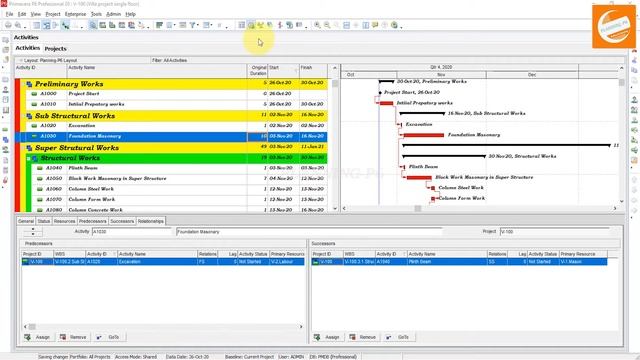Screen dimensions: 640x360
Task: Select activity A1040 Plinth Beam row
Action: tap(180, 168)
